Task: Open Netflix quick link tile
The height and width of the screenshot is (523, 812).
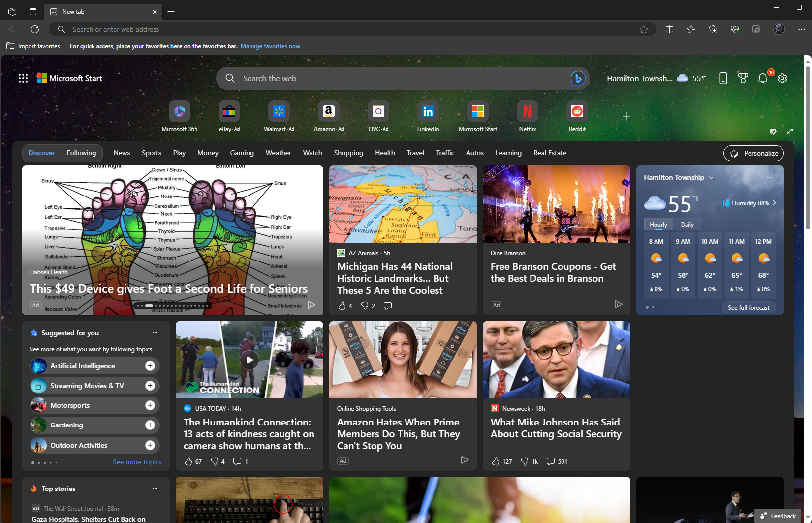Action: (x=528, y=117)
